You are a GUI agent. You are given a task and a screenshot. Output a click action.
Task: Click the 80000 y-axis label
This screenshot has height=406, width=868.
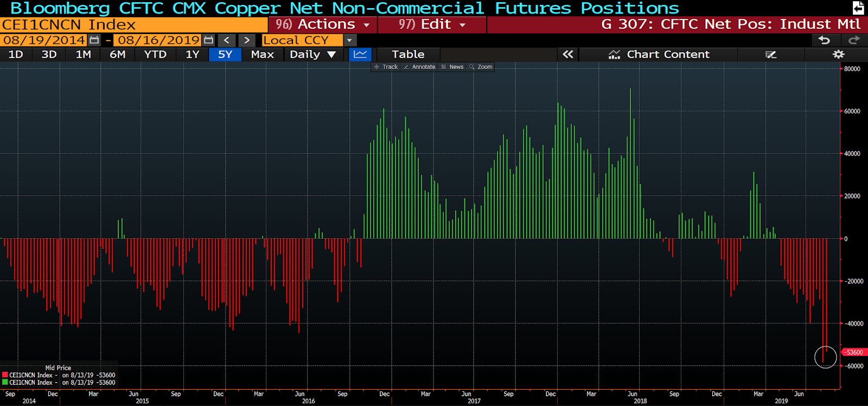[x=852, y=69]
